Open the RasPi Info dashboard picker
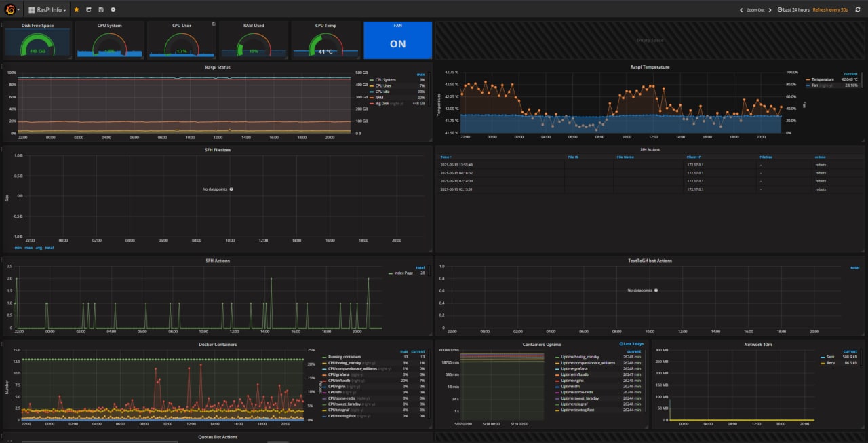Image resolution: width=868 pixels, height=443 pixels. 49,10
